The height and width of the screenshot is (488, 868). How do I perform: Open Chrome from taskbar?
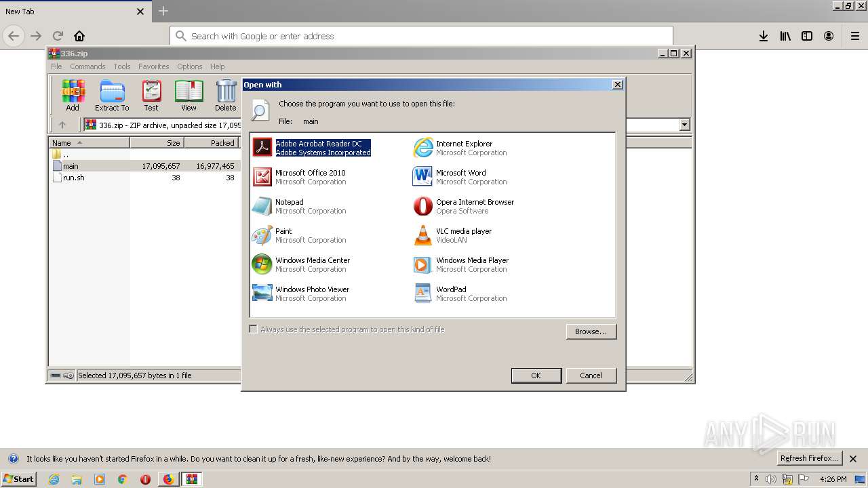pyautogui.click(x=123, y=479)
